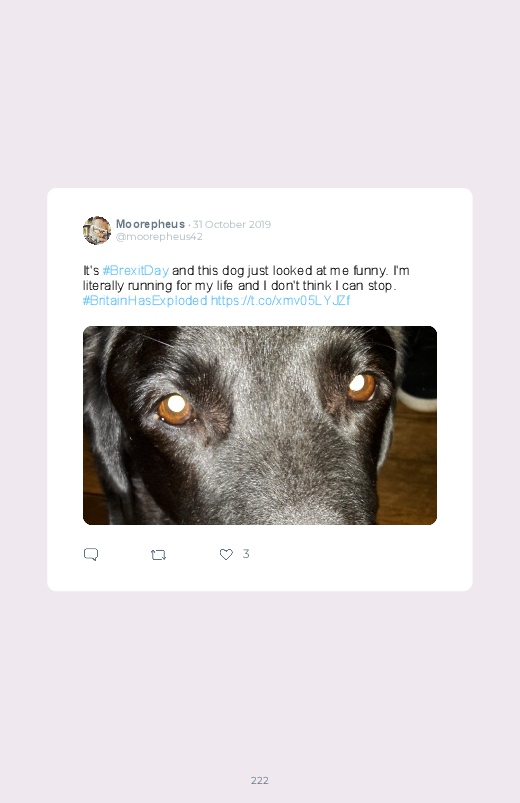
Task: Click the 31 October 2019 timestamp
Action: pos(232,224)
